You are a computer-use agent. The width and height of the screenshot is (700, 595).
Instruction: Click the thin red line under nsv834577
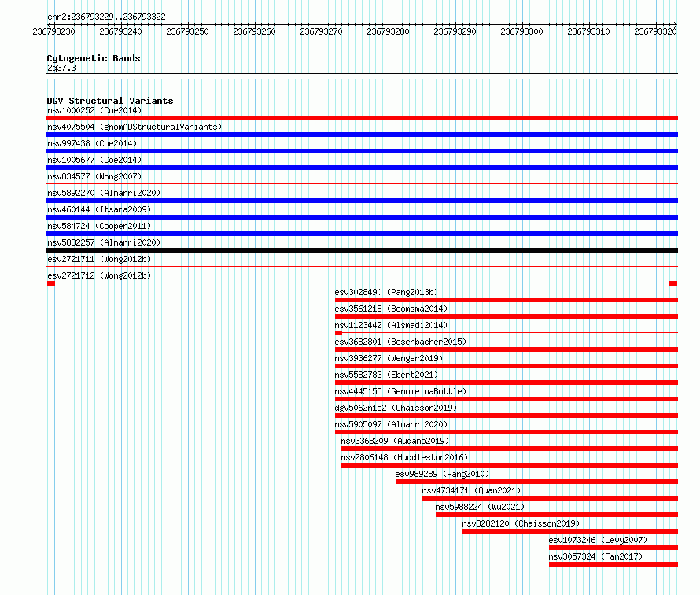362,183
